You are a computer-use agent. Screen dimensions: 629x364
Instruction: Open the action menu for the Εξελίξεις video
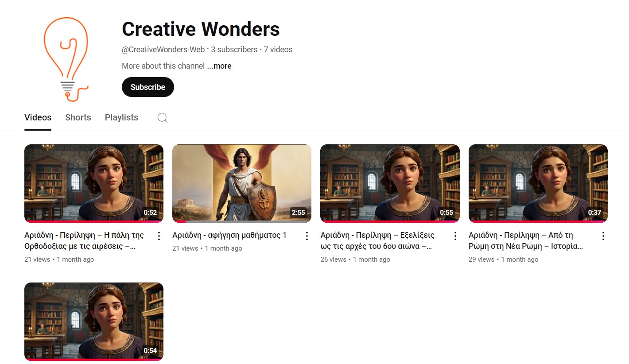pos(455,236)
